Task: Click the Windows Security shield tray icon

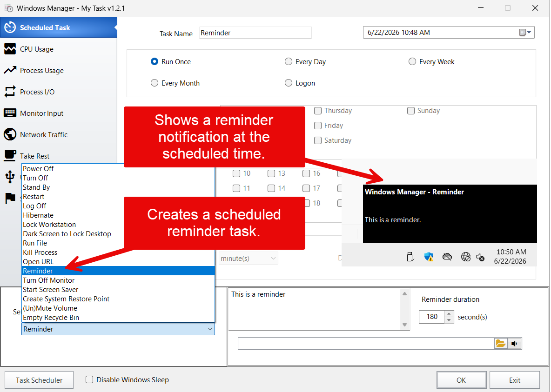Action: point(428,257)
